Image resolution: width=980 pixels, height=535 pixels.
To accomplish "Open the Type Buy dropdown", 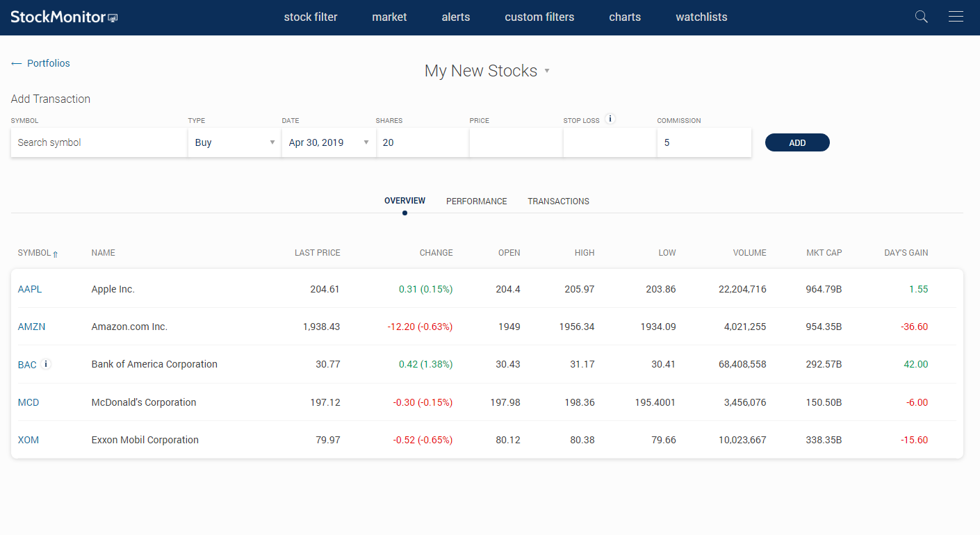I will (x=235, y=142).
